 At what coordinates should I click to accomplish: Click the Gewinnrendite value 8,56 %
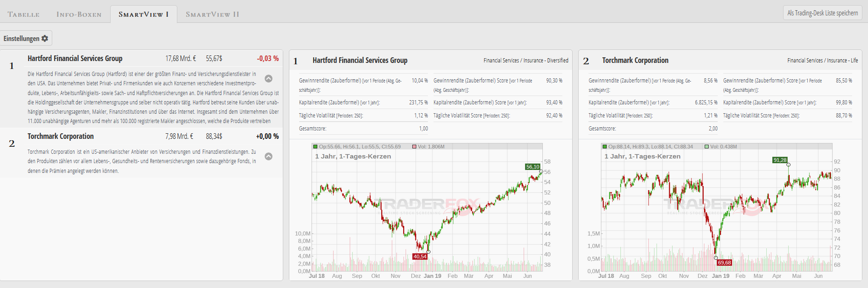click(x=711, y=81)
